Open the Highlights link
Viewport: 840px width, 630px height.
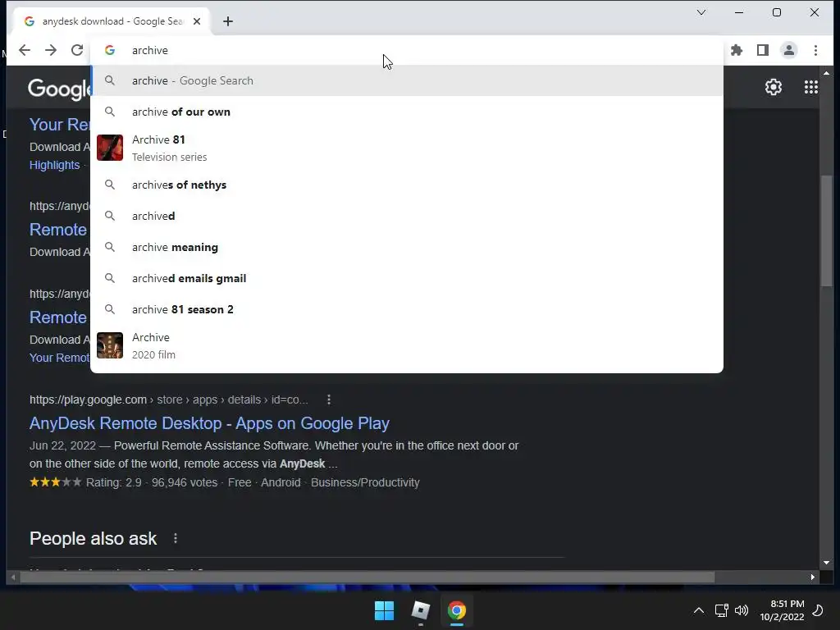(x=55, y=165)
